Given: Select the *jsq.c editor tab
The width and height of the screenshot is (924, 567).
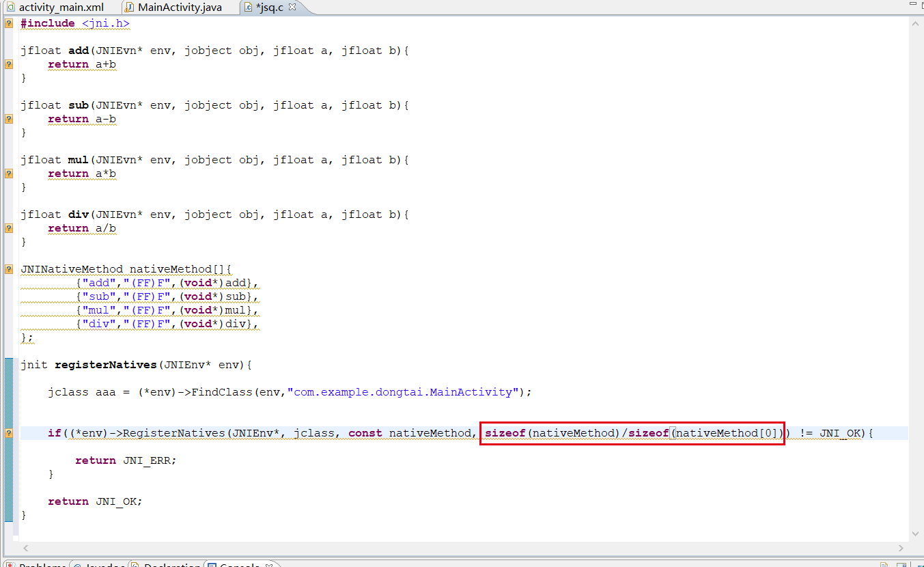Looking at the screenshot, I should pyautogui.click(x=268, y=8).
